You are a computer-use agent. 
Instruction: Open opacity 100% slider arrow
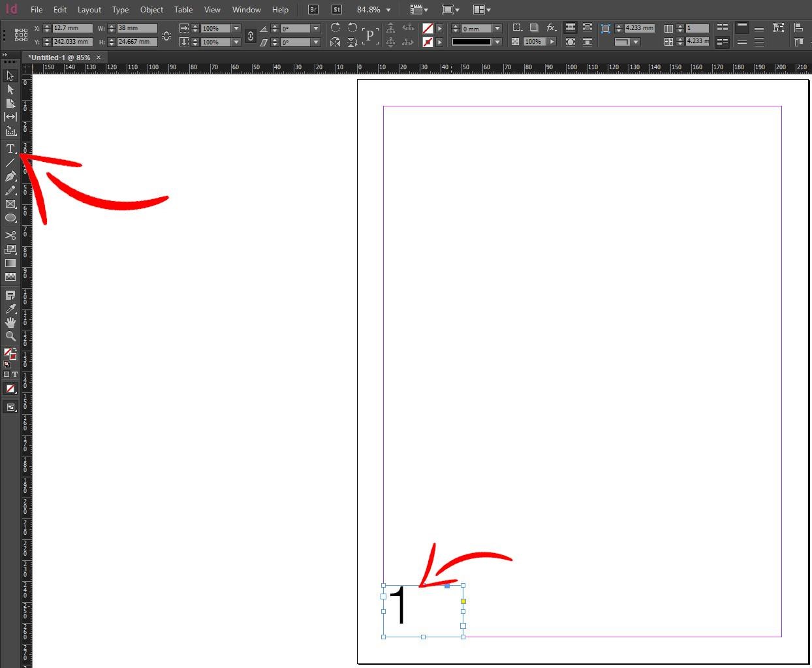click(552, 42)
